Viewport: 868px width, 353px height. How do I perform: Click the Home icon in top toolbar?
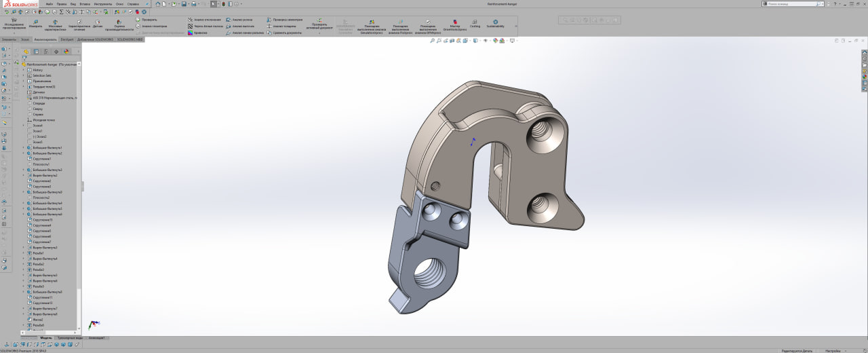click(x=158, y=4)
